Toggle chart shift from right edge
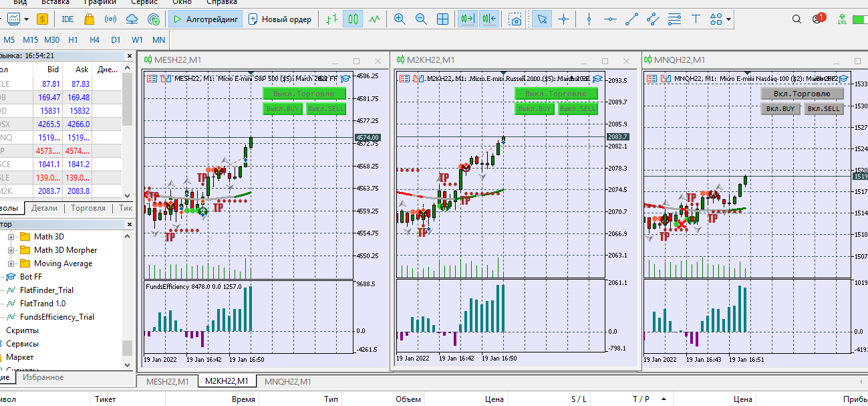 tap(489, 19)
